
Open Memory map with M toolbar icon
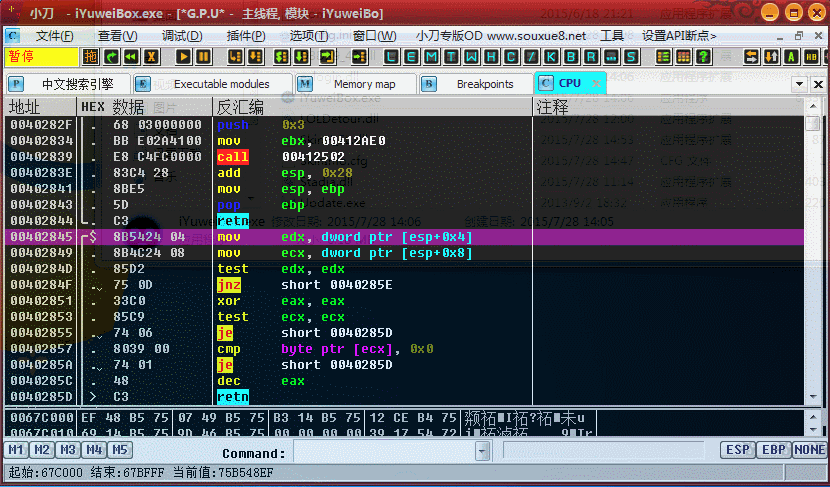pyautogui.click(x=431, y=57)
